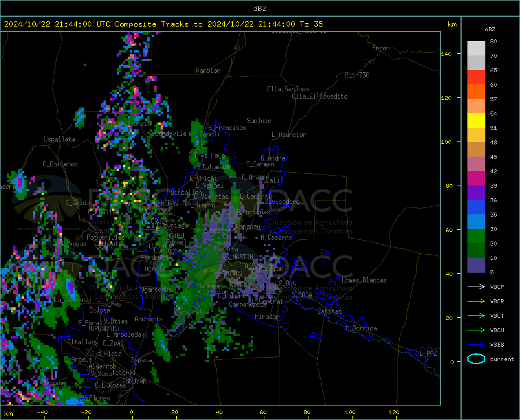Click the cyan VBCT arrow in legend
520x420 pixels.
[x=476, y=315]
